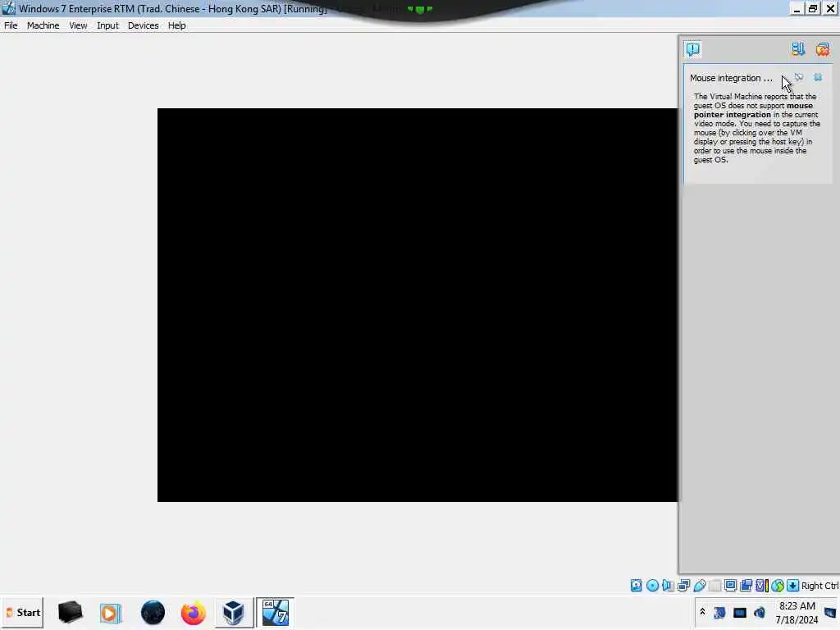
Task: Click the blue flag tray icon
Action: pyautogui.click(x=720, y=612)
